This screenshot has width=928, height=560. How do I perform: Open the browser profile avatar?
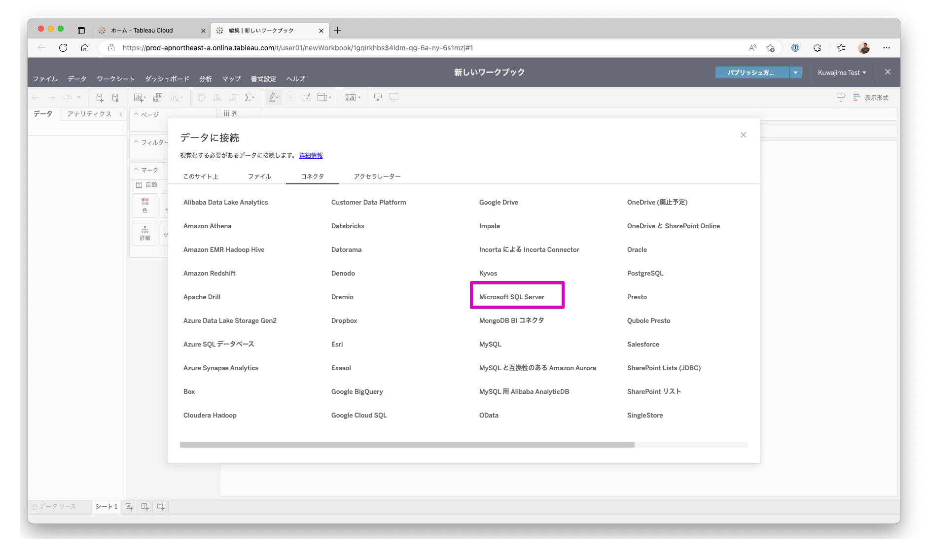click(x=864, y=48)
